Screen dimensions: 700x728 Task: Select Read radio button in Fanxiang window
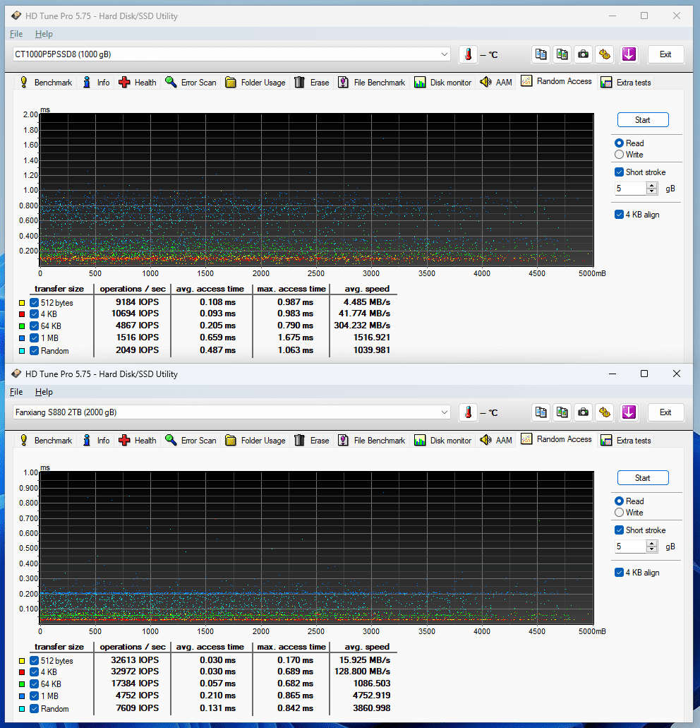619,501
